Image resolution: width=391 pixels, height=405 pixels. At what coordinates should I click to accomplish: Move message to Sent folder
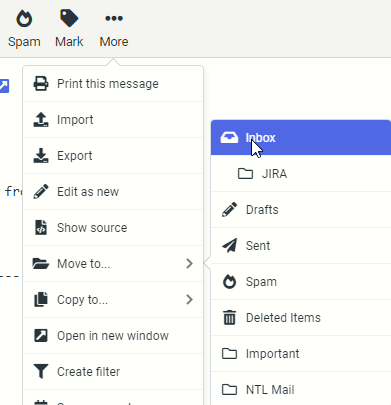click(x=301, y=246)
